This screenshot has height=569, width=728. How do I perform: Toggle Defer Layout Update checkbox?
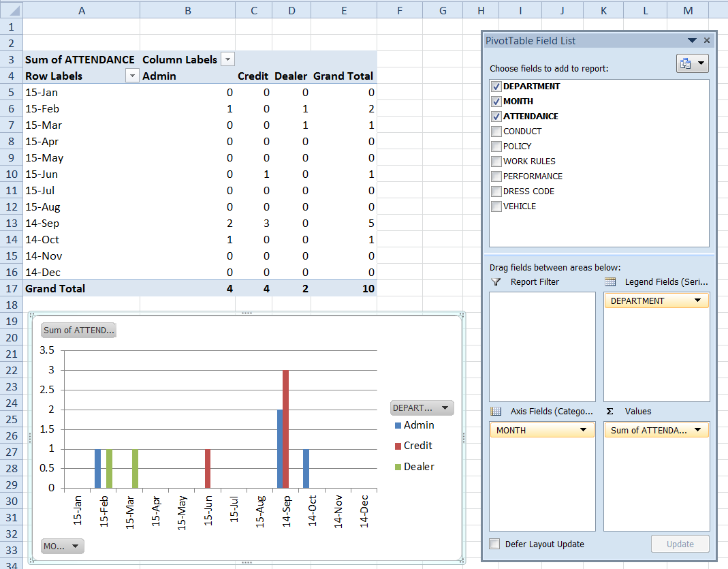[x=494, y=544]
